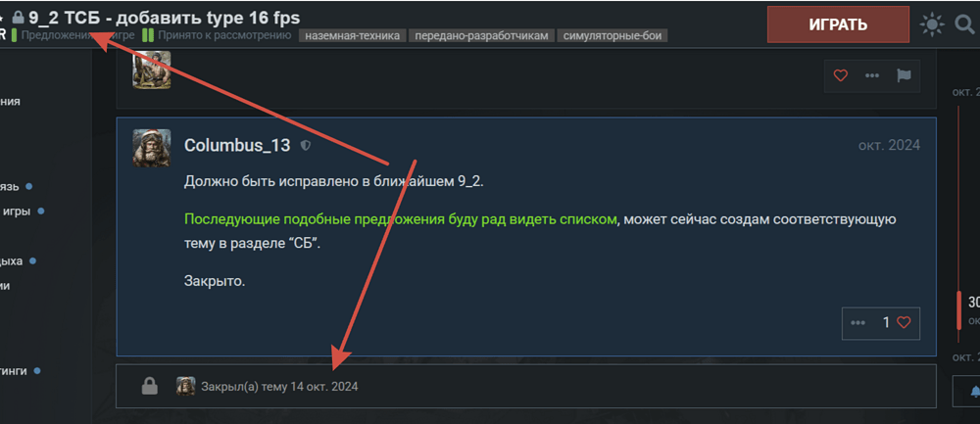Select the передано-разработчикам tag
This screenshot has width=980, height=424.
(x=481, y=36)
